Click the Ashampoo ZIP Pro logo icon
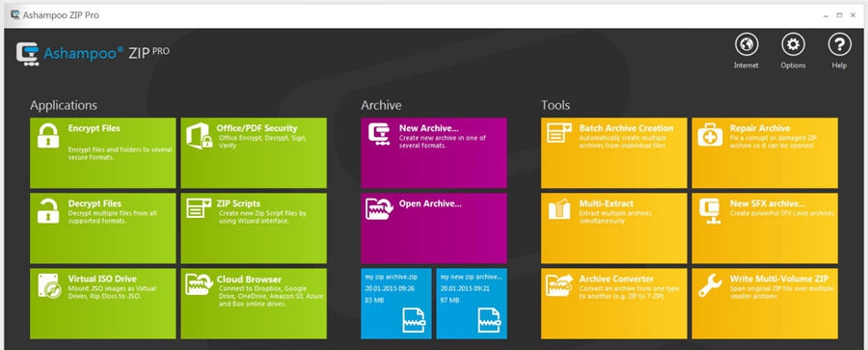 28,54
